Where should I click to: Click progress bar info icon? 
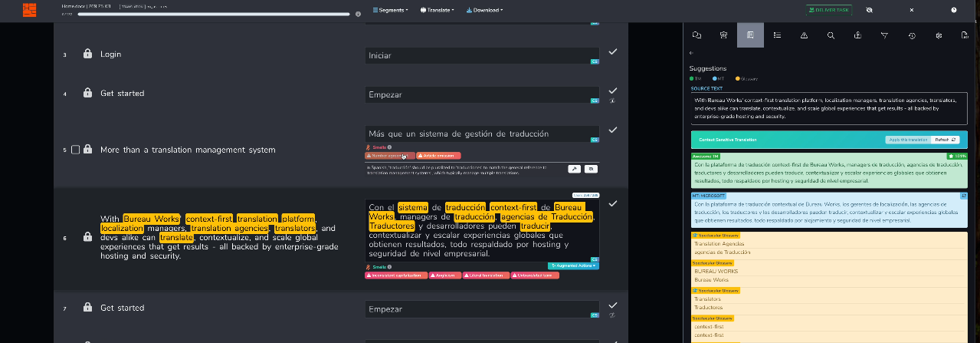[358, 14]
